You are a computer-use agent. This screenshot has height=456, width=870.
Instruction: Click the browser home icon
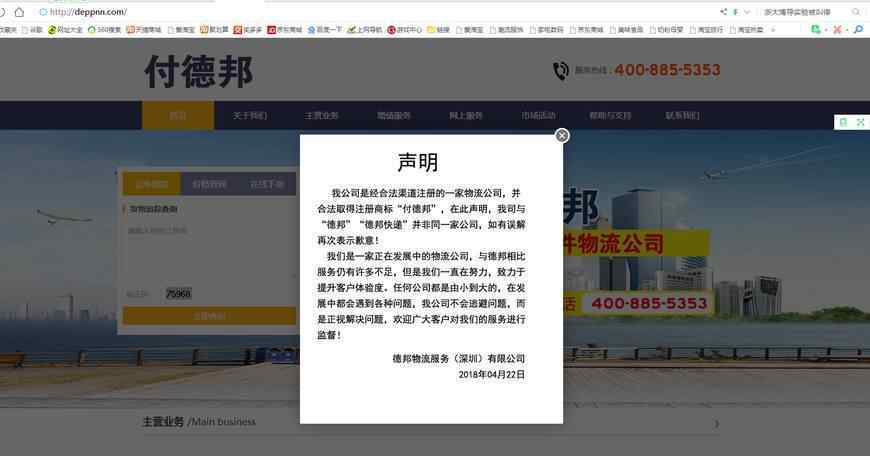coord(19,12)
